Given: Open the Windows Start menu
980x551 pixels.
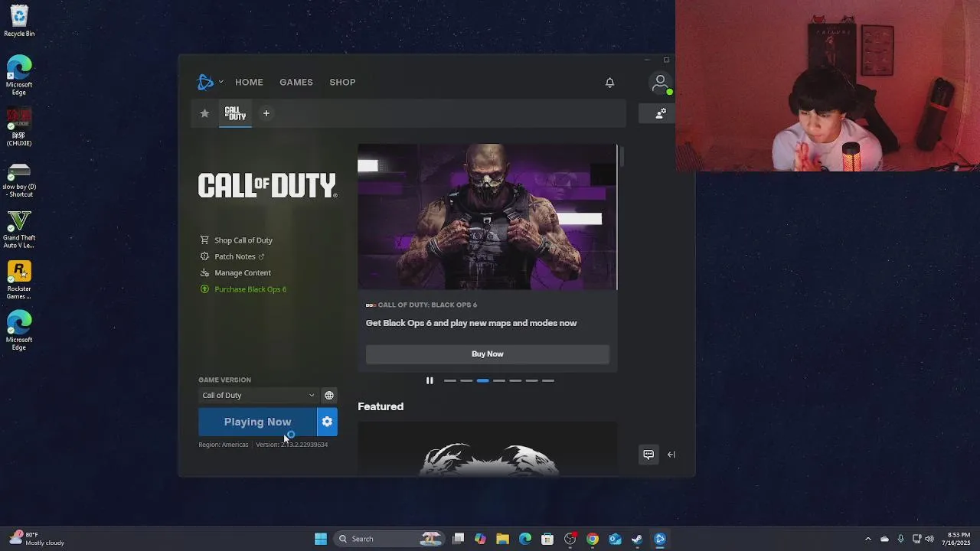Looking at the screenshot, I should click(x=321, y=539).
